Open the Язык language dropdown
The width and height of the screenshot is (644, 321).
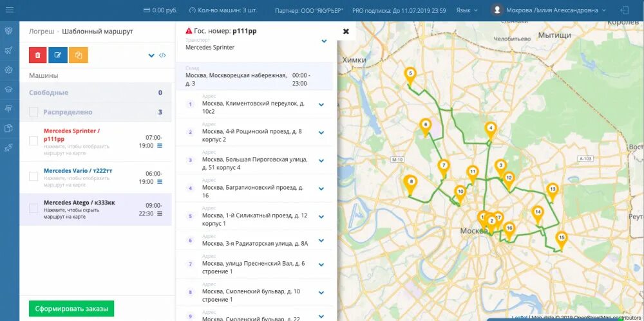click(x=467, y=10)
